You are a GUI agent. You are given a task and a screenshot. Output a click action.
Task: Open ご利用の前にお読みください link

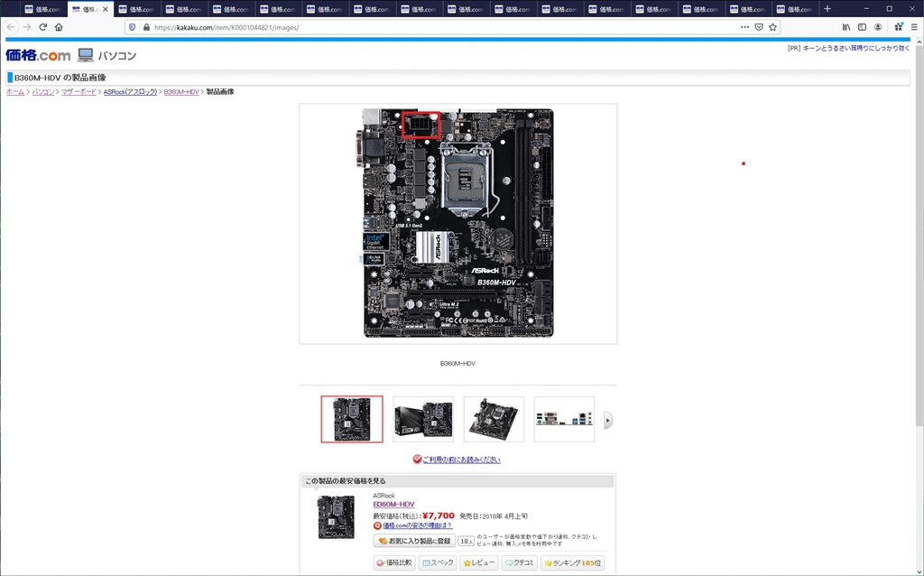461,460
